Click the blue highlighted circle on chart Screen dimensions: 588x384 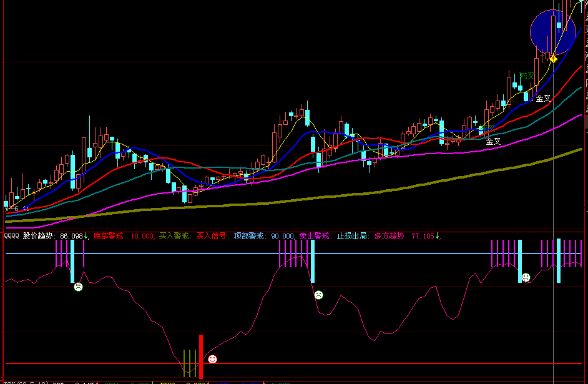[x=553, y=32]
